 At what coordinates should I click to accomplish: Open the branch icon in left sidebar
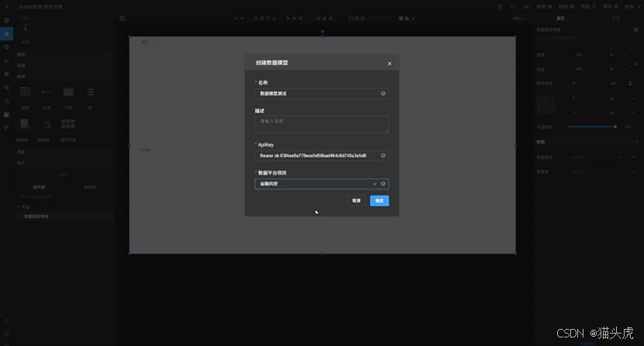click(x=6, y=128)
